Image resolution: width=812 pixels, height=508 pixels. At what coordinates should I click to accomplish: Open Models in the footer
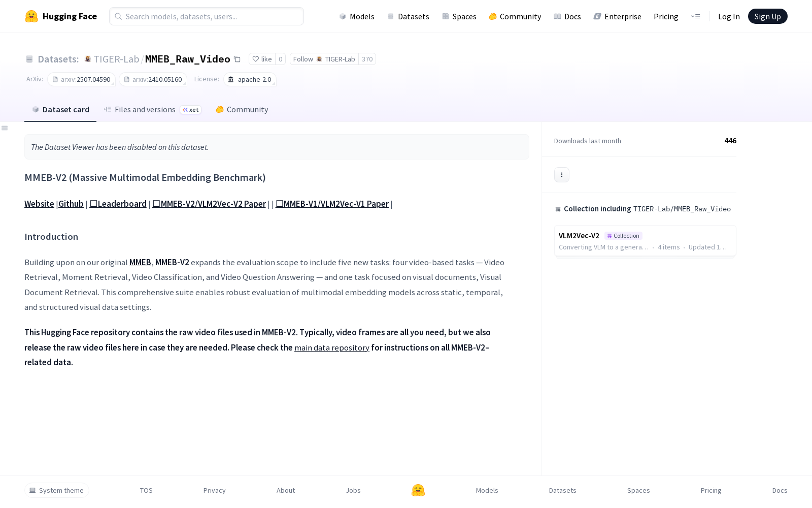pyautogui.click(x=487, y=490)
